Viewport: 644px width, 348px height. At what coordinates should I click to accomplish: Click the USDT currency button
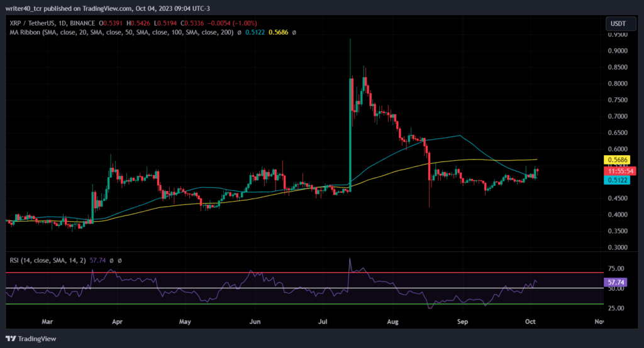pyautogui.click(x=620, y=24)
